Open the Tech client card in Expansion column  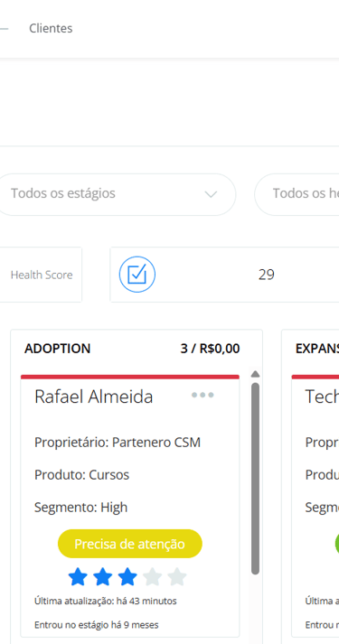(315, 506)
